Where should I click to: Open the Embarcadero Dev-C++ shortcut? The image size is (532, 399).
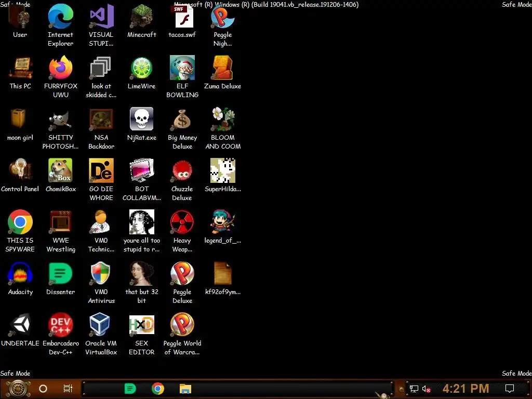point(60,325)
